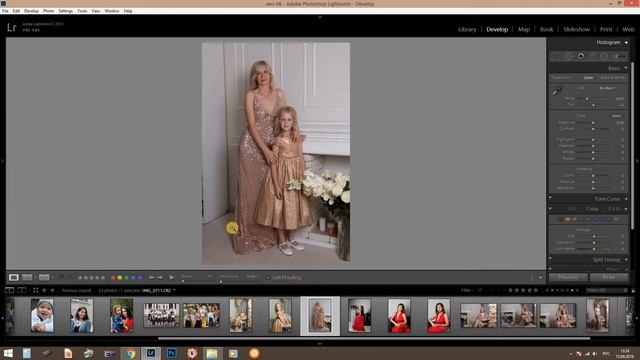Open the toolbar content dropdown arrow
The image size is (640, 360).
[540, 278]
